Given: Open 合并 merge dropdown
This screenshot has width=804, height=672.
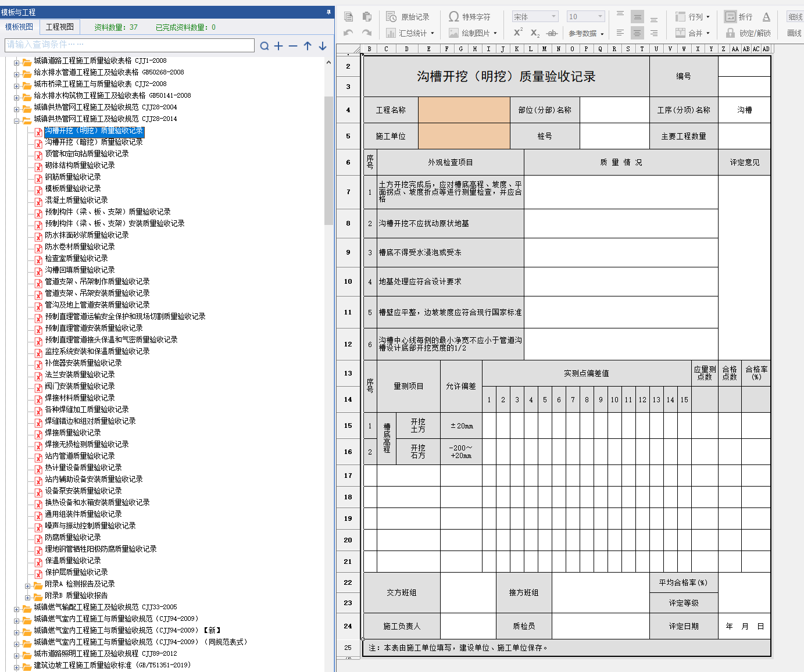Looking at the screenshot, I should point(692,33).
